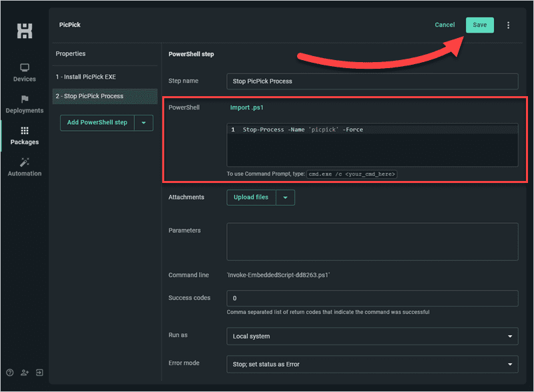Expand the Upload files dropdown arrow
The width and height of the screenshot is (534, 392).
pyautogui.click(x=286, y=198)
